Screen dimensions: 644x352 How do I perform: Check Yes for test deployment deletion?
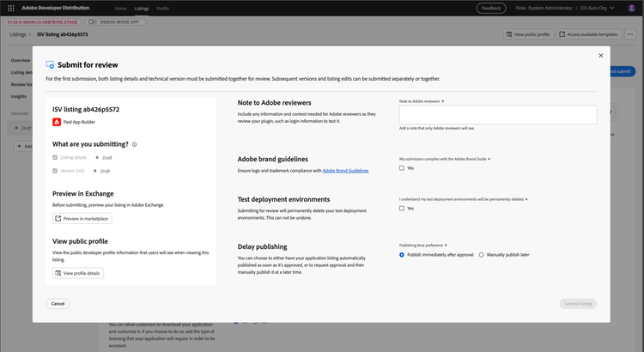click(402, 209)
